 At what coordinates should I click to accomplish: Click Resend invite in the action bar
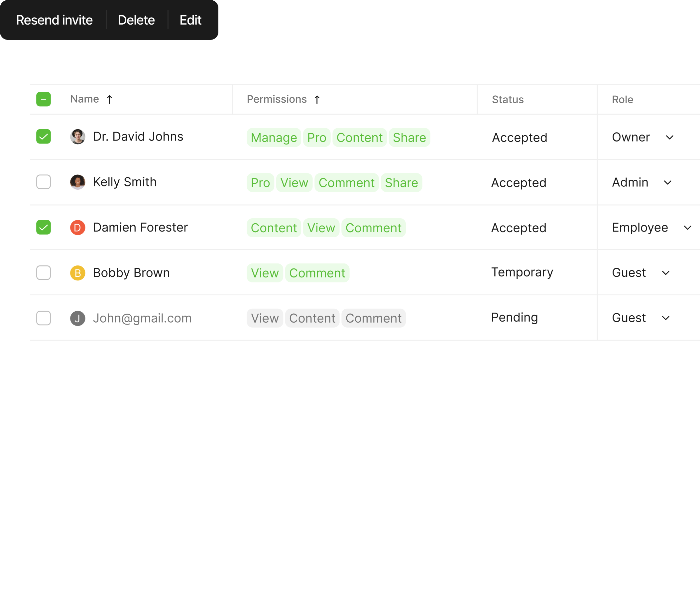pos(55,20)
